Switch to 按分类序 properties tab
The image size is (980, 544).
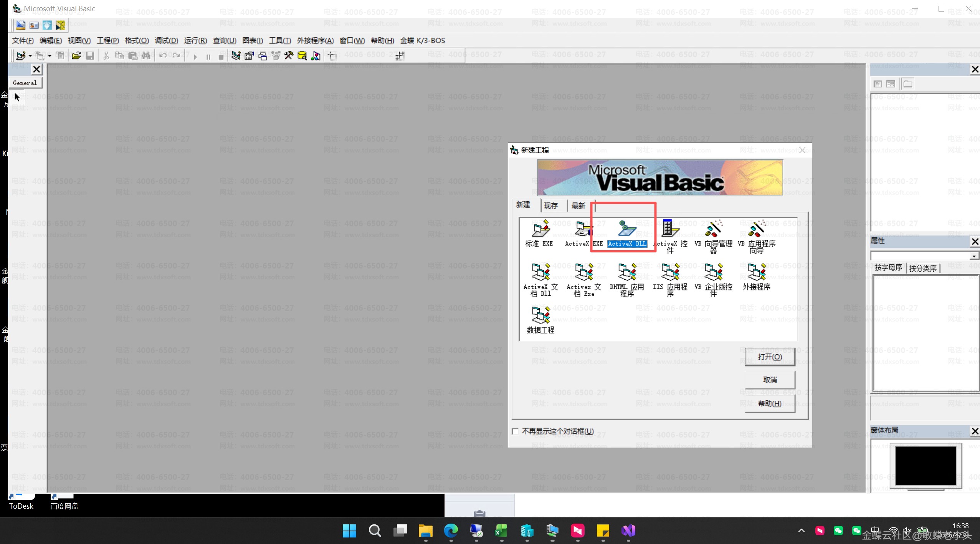(923, 268)
